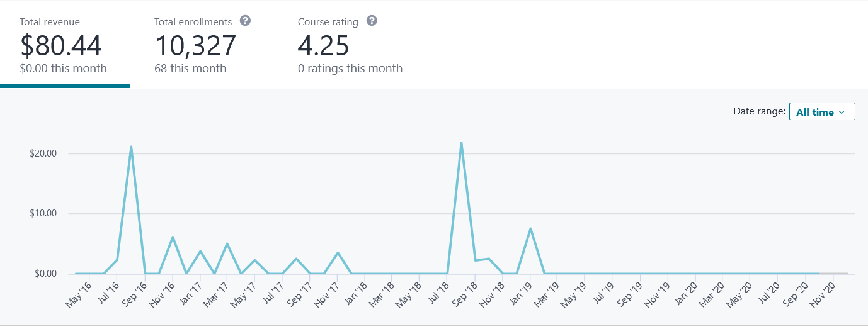868x329 pixels.
Task: Click the Sep '17 axis label
Action: click(x=299, y=294)
